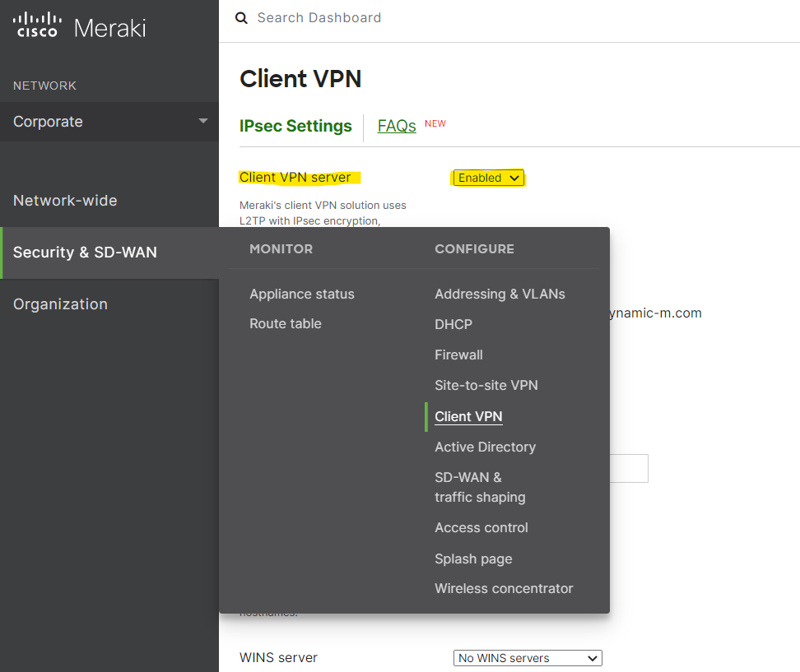Configure Site-to-site VPN
The image size is (800, 672).
point(486,385)
